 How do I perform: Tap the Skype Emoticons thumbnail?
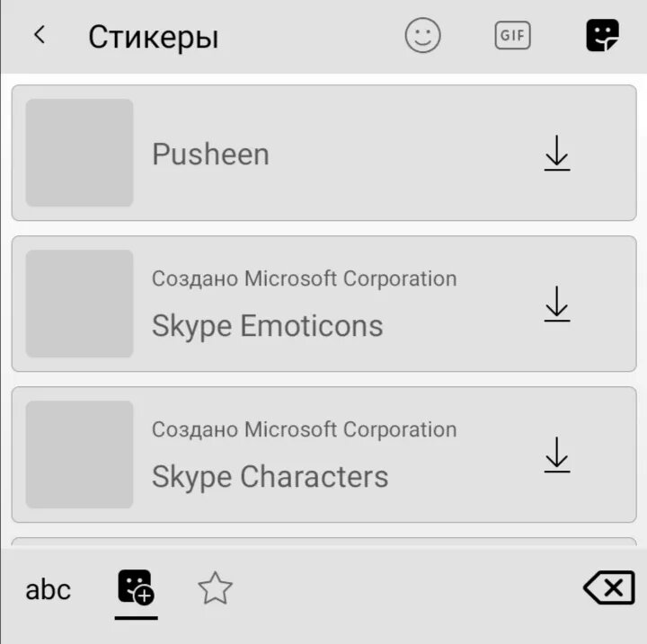pos(79,304)
